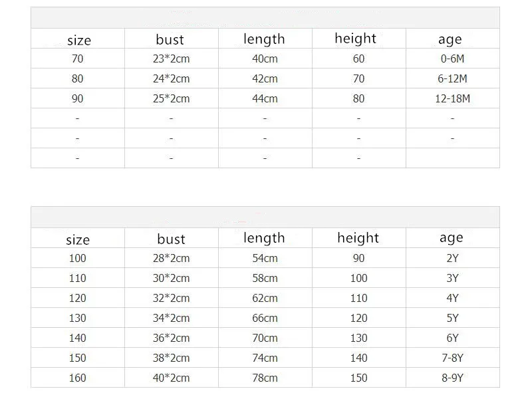532x399 pixels.
Task: Select height '150' in last row
Action: tap(358, 378)
